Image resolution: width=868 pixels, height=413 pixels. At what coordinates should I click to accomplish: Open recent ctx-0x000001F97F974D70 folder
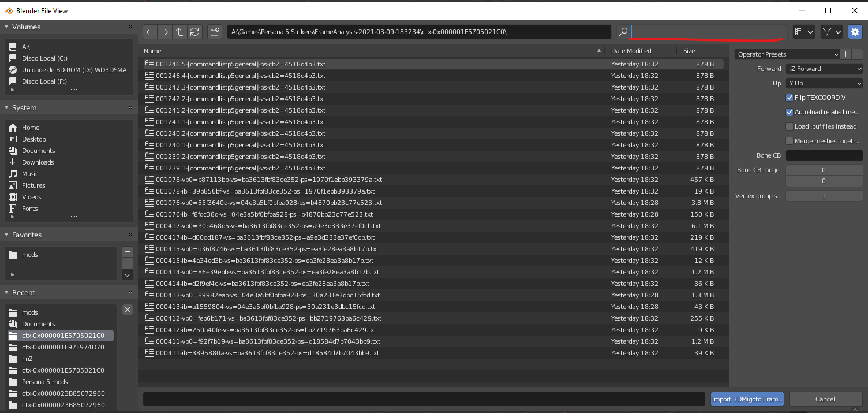[61, 347]
